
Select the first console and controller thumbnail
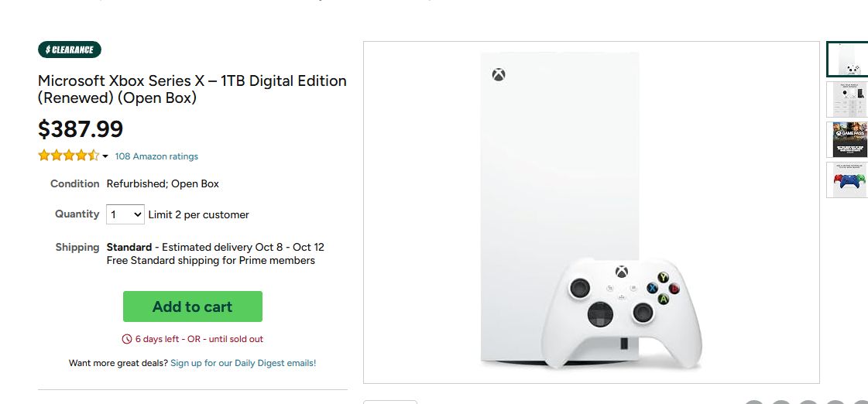[x=847, y=60]
